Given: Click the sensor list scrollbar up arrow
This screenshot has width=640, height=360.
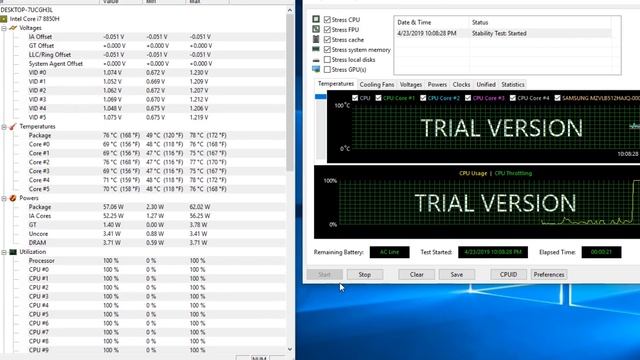Looking at the screenshot, I should point(290,10).
